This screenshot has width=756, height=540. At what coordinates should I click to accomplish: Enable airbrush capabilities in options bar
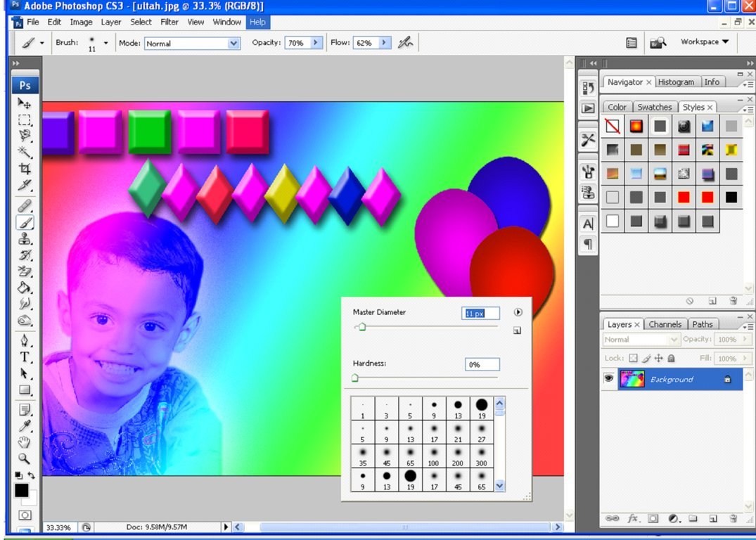click(x=406, y=42)
